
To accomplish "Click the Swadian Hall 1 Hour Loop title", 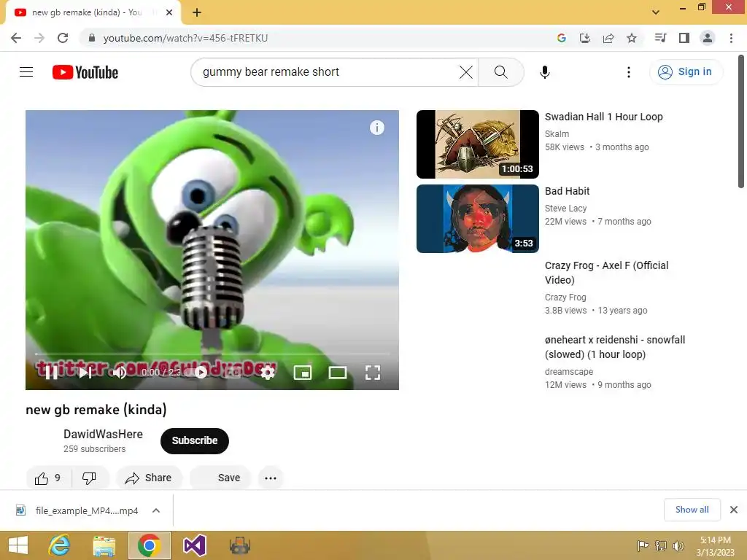I will [x=603, y=117].
